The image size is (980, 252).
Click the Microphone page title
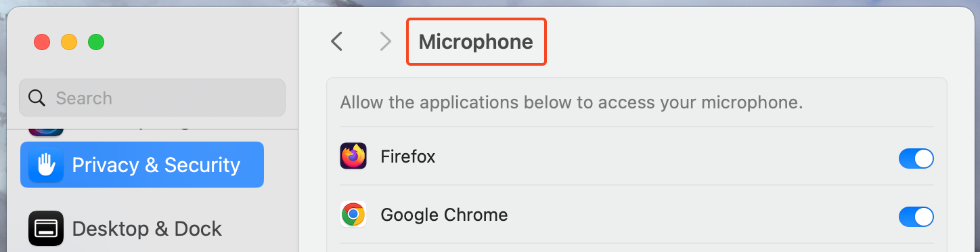[476, 42]
